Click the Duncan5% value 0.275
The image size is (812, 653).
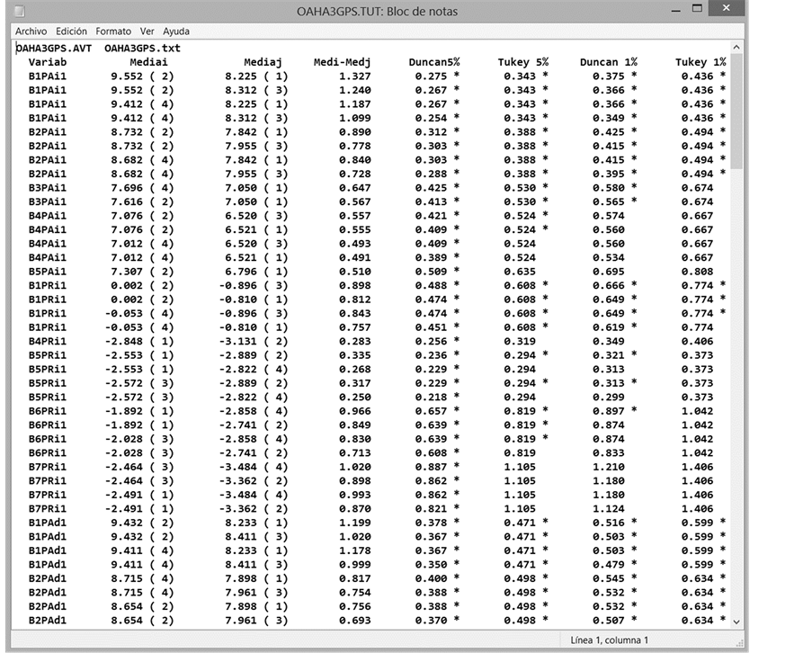tap(431, 76)
